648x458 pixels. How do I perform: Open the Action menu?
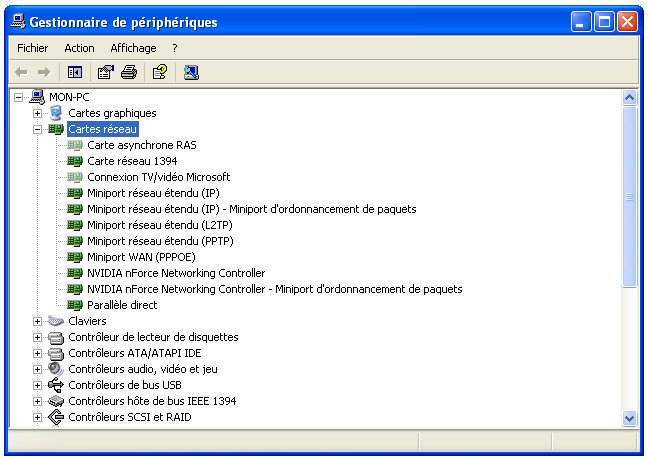(79, 48)
